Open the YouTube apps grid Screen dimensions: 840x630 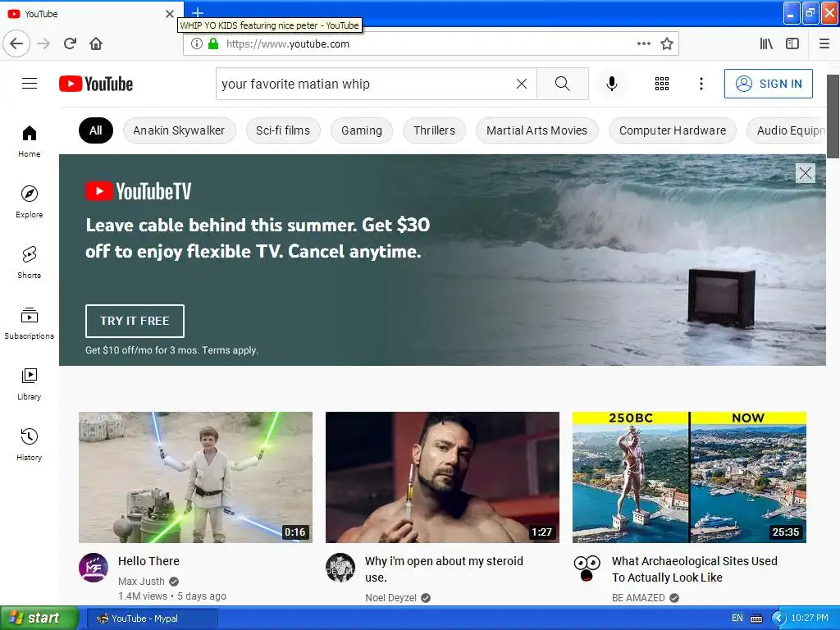[x=662, y=84]
